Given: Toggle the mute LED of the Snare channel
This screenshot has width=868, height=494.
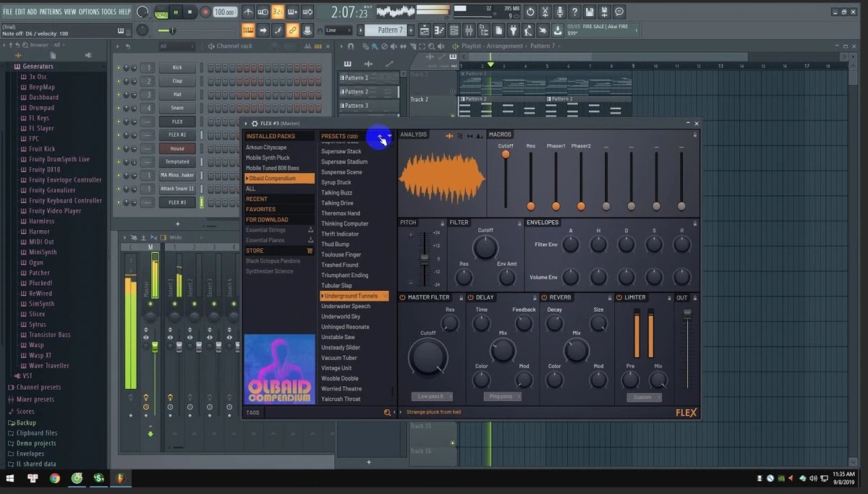Looking at the screenshot, I should 119,108.
